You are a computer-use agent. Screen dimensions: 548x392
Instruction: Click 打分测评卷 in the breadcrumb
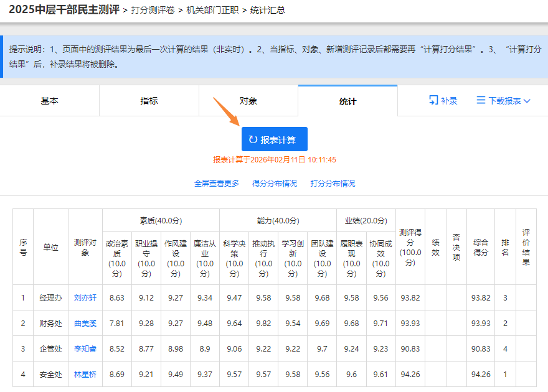point(154,11)
